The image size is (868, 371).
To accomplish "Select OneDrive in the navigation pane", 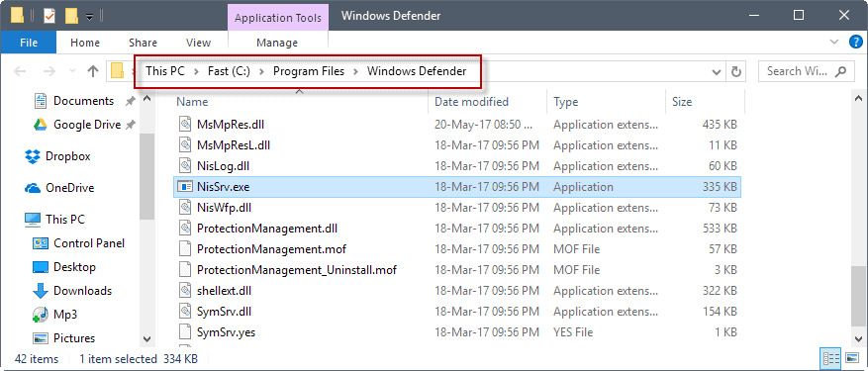I will coord(69,188).
